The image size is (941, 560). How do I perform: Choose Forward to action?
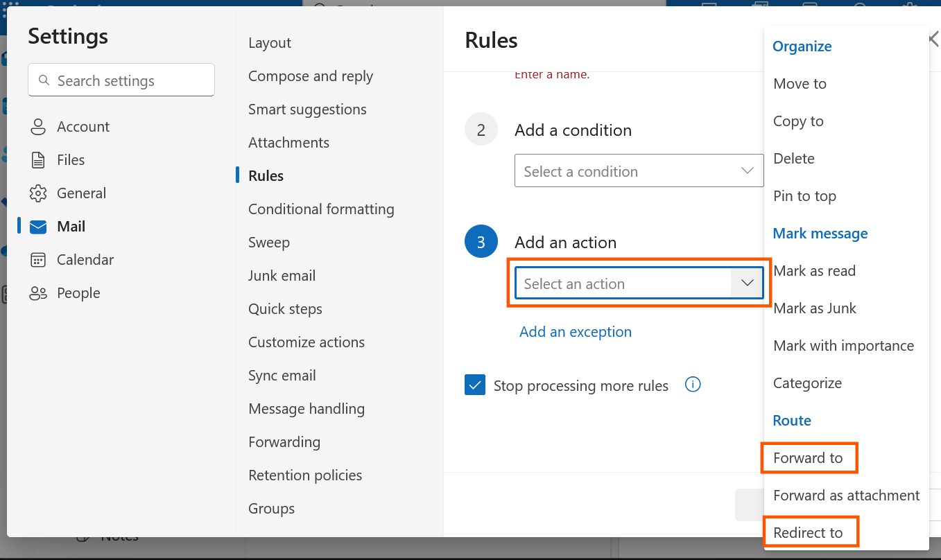808,458
